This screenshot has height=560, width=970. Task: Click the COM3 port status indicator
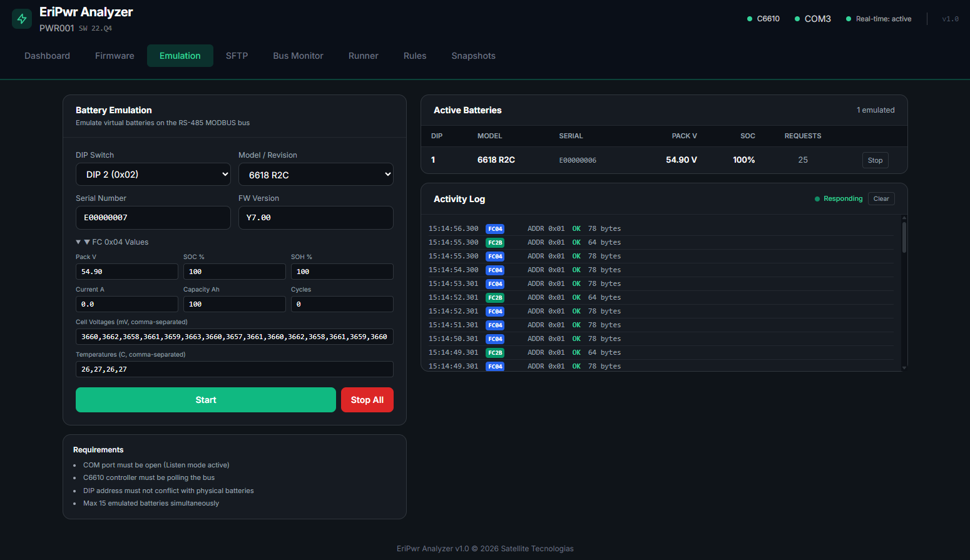coord(812,19)
